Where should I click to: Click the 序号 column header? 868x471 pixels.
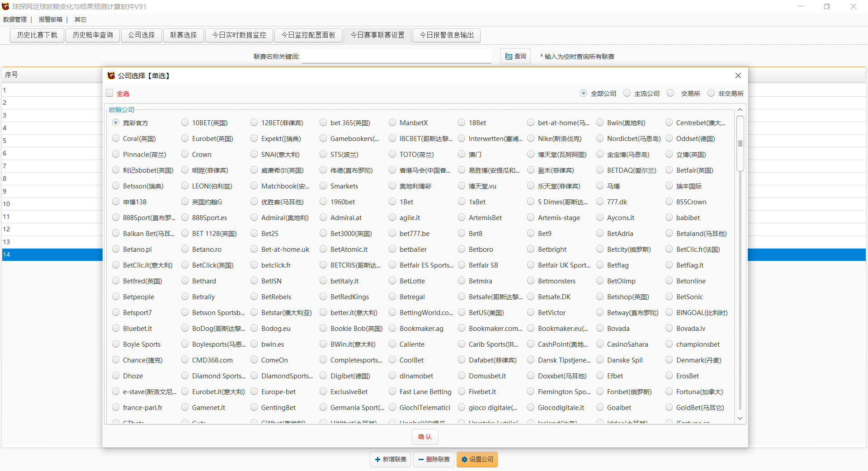(52, 75)
